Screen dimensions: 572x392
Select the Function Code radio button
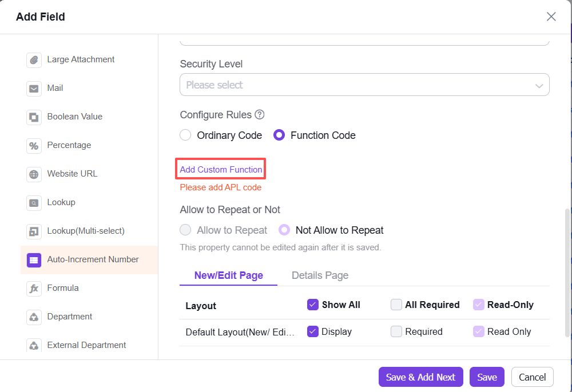pos(279,135)
